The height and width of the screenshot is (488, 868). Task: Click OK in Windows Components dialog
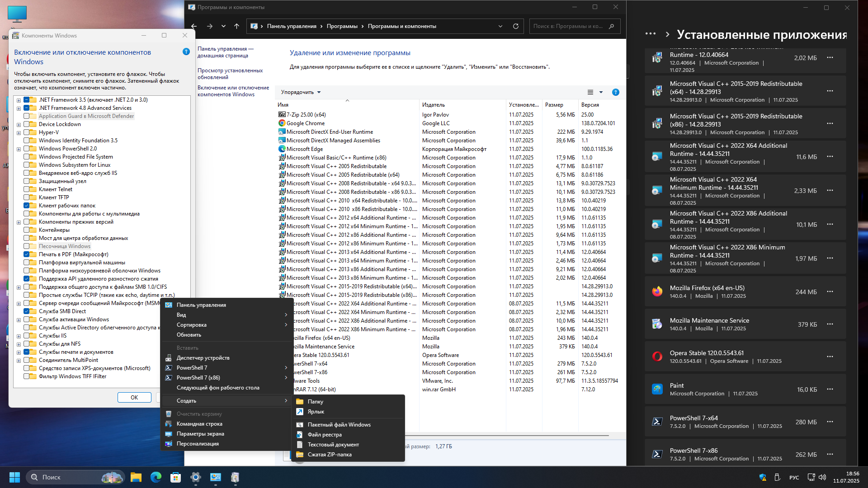click(134, 398)
